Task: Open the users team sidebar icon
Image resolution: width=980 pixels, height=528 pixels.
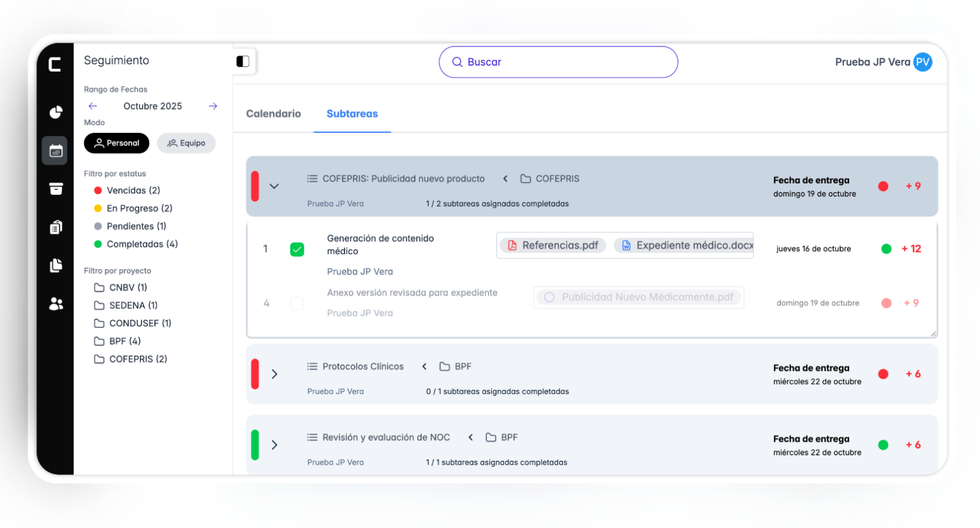Action: 56,304
